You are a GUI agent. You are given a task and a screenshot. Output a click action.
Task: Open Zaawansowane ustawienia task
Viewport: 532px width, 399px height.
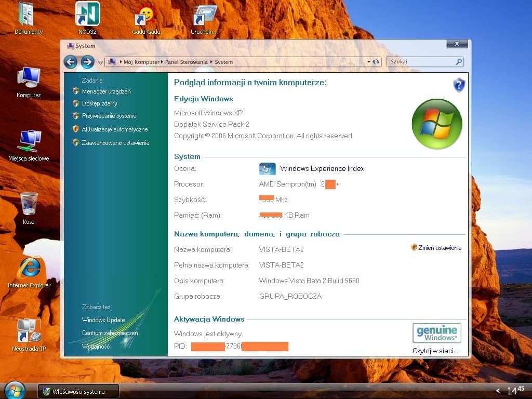(x=115, y=143)
